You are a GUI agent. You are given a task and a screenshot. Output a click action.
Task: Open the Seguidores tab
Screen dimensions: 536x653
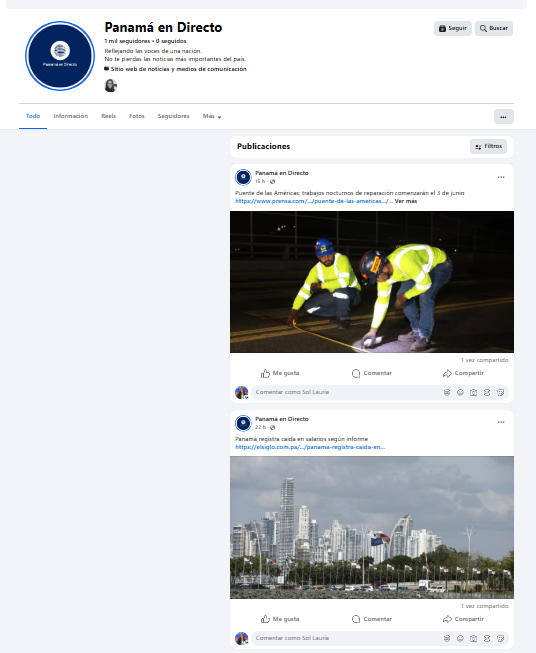click(173, 116)
